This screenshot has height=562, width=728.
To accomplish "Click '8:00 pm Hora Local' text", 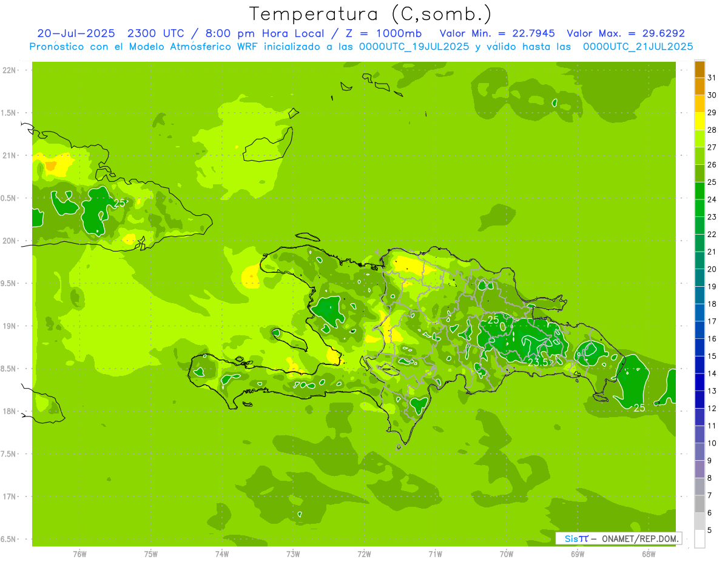I will pyautogui.click(x=266, y=33).
